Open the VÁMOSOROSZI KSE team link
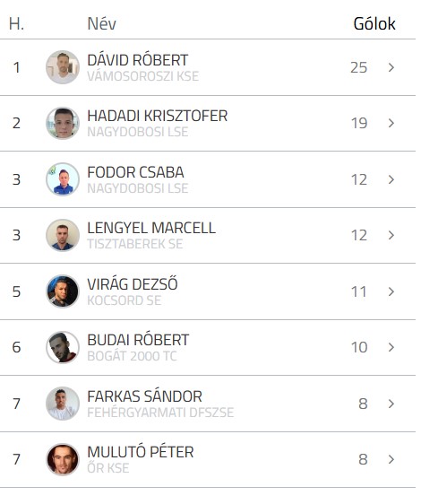 coord(143,76)
